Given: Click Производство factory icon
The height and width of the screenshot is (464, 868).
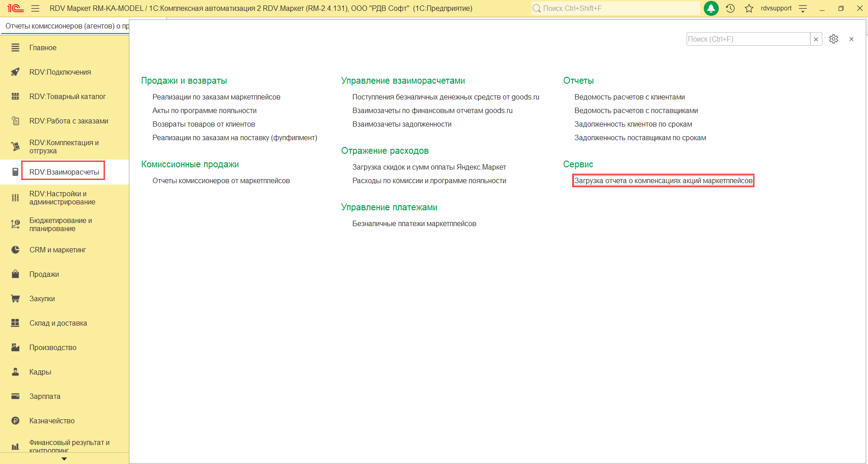Looking at the screenshot, I should pyautogui.click(x=15, y=347).
